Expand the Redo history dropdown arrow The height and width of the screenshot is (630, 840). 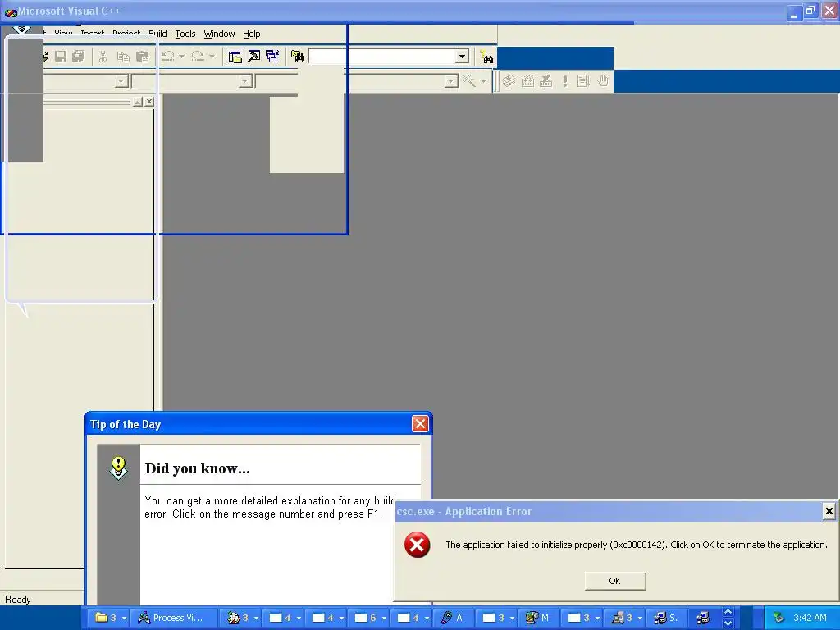[x=212, y=57]
